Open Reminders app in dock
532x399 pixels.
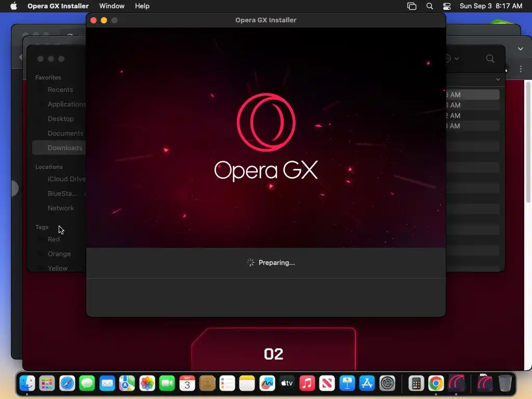point(227,384)
